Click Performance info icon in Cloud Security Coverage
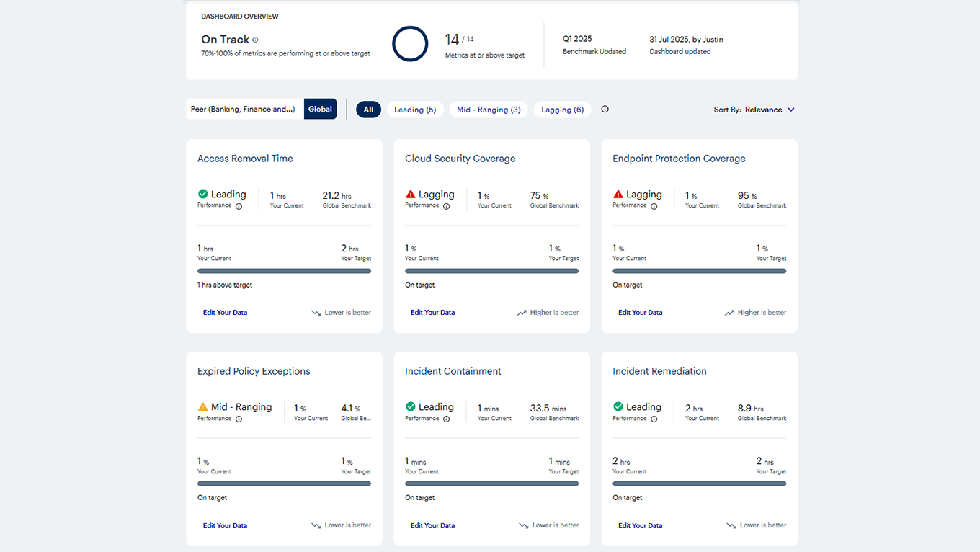The height and width of the screenshot is (552, 980). (x=446, y=206)
